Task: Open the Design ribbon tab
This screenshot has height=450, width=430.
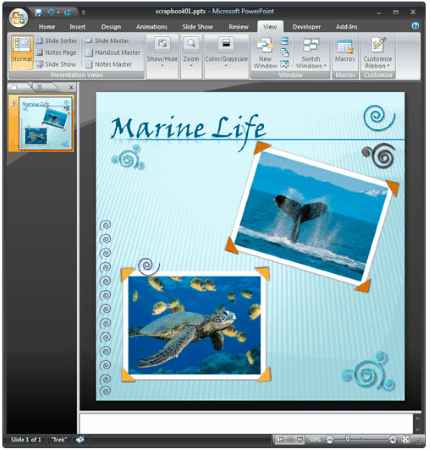Action: [111, 27]
